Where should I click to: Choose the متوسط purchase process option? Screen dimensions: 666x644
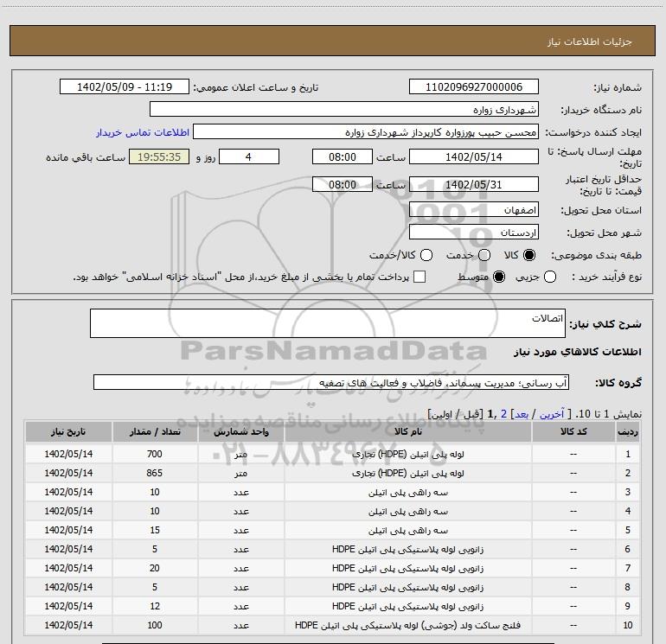click(x=499, y=277)
